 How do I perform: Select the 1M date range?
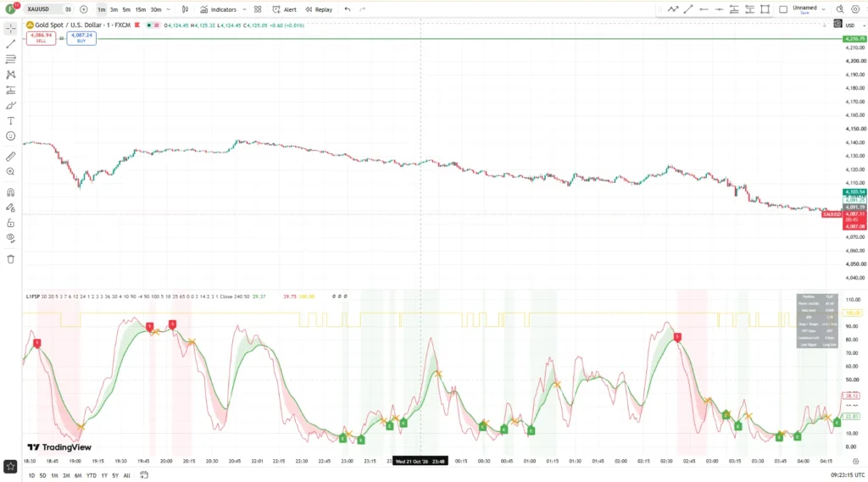coord(54,475)
